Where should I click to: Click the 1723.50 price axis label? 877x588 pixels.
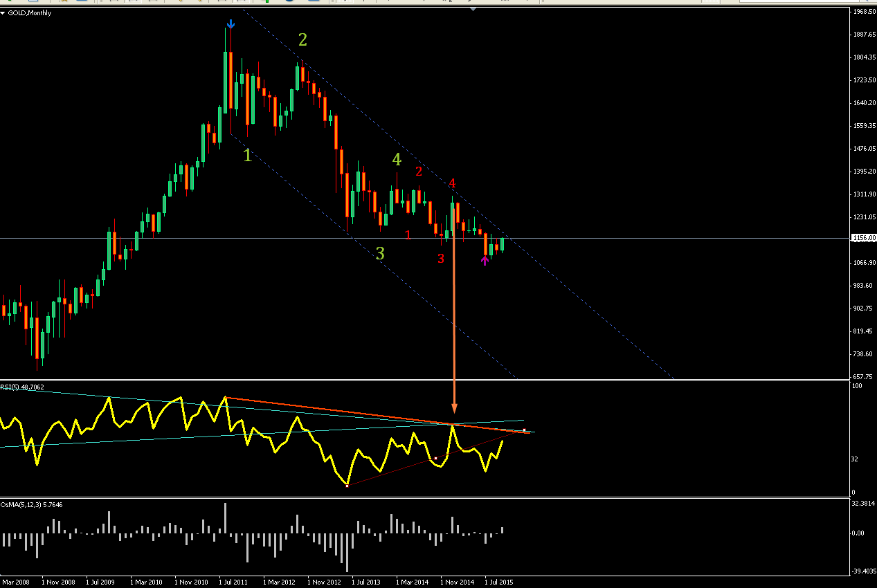click(865, 80)
